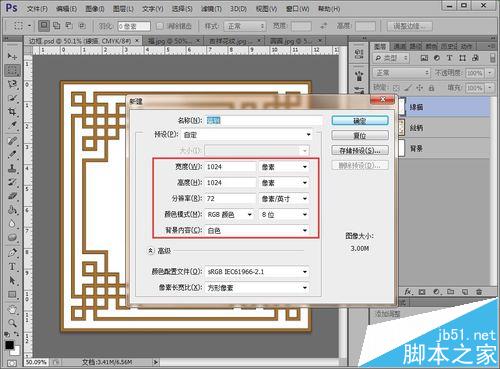This screenshot has width=500, height=369.
Task: Select the Pen tool
Action: click(x=12, y=253)
